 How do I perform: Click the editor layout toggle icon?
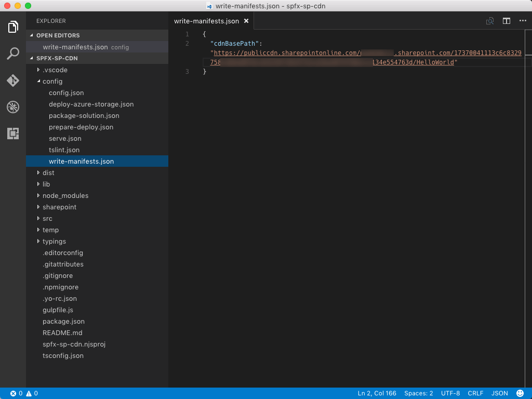coord(507,21)
